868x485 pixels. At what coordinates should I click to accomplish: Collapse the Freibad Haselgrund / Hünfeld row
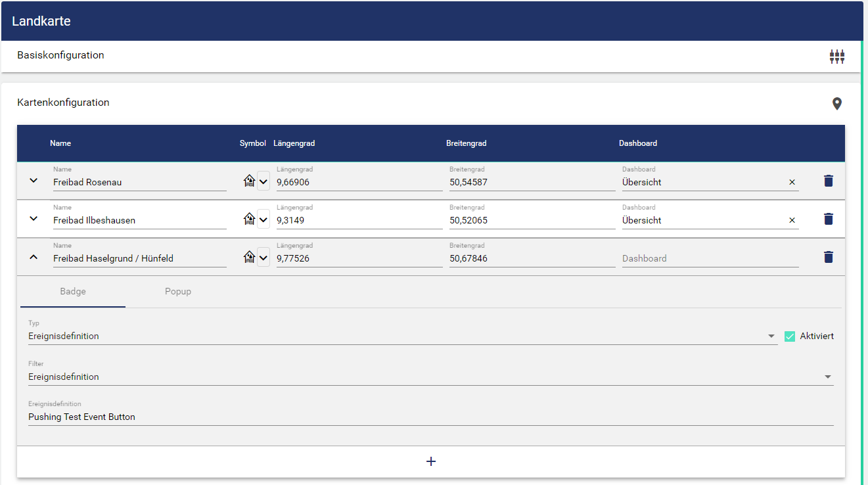coord(34,257)
